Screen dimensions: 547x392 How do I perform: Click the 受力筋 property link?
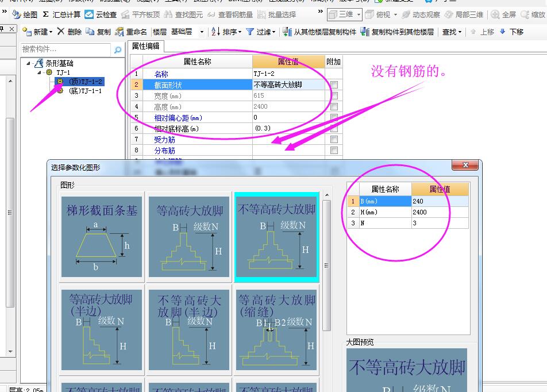tap(165, 140)
